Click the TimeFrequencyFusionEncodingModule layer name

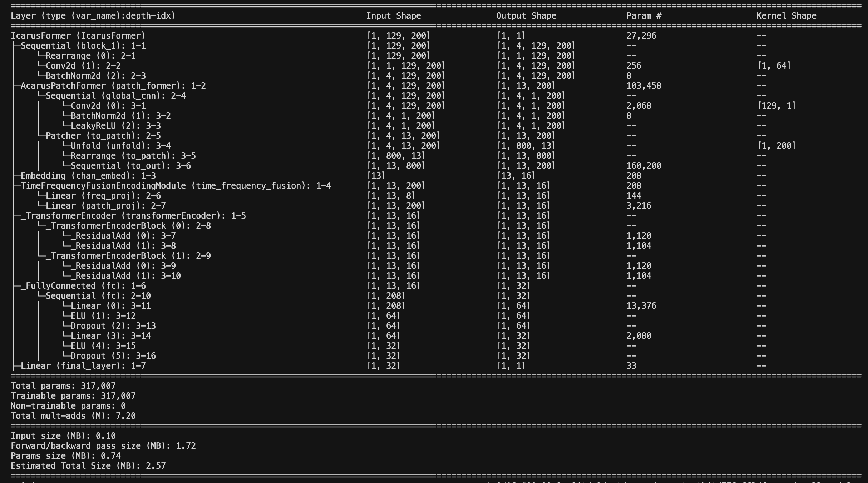[103, 186]
